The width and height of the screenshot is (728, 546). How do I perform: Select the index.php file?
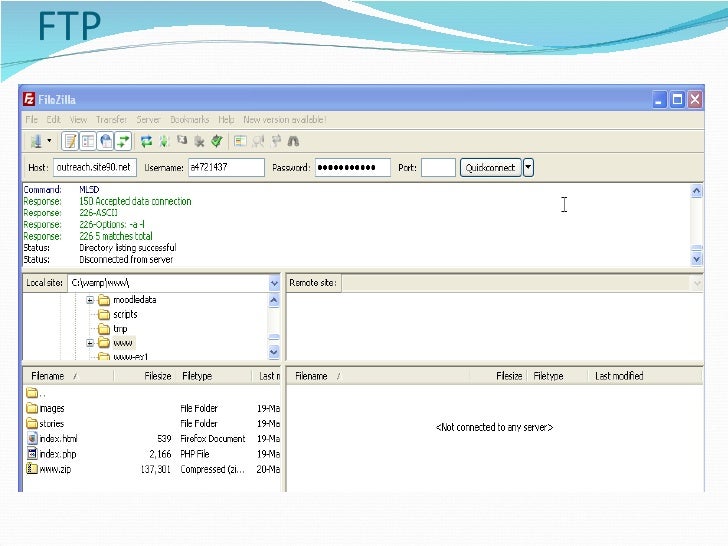click(52, 454)
